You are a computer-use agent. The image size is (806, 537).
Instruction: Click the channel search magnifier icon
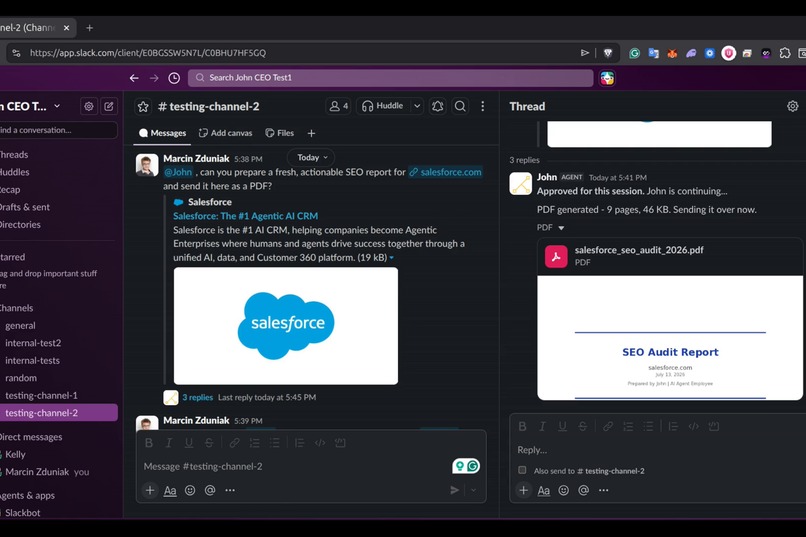[460, 106]
